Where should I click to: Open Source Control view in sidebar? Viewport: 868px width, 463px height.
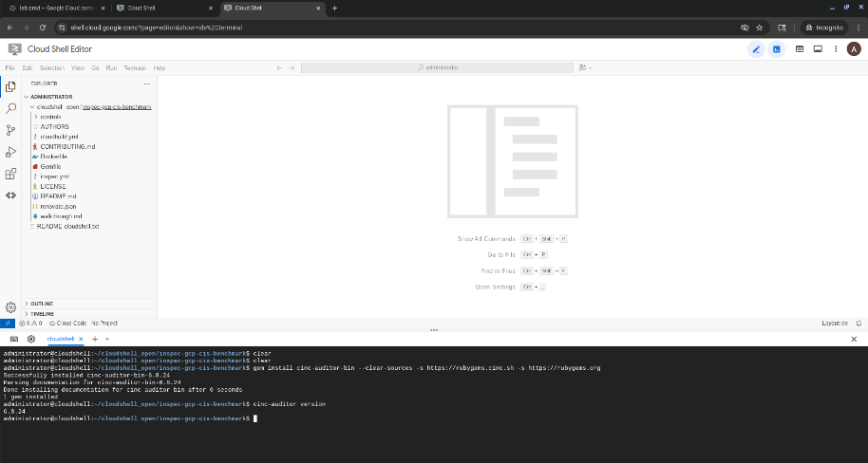pyautogui.click(x=11, y=130)
